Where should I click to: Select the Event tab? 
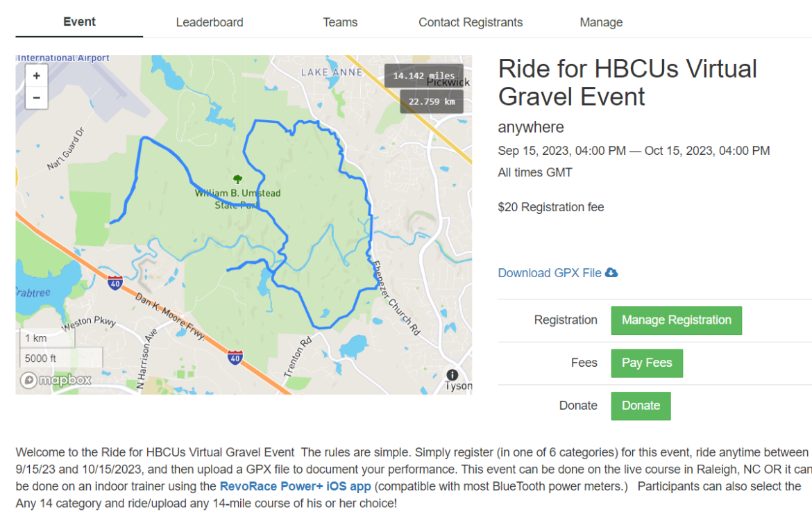[x=79, y=22]
